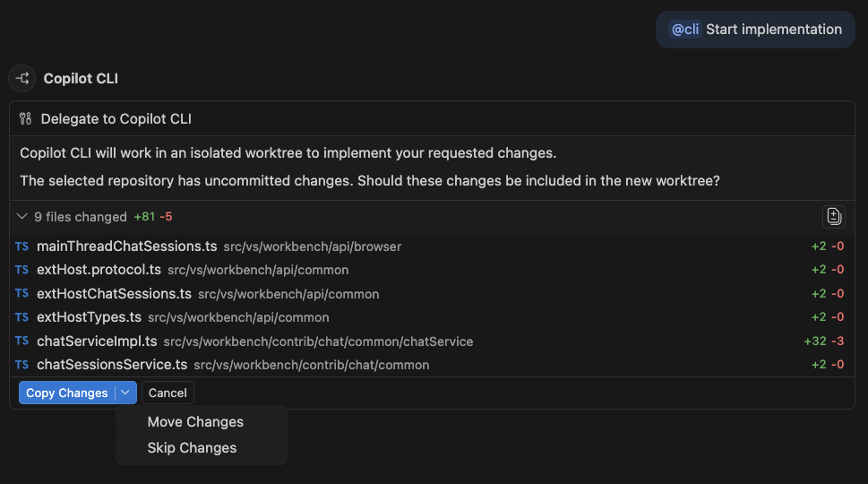
Task: Click the view all changes diff icon
Action: [833, 216]
